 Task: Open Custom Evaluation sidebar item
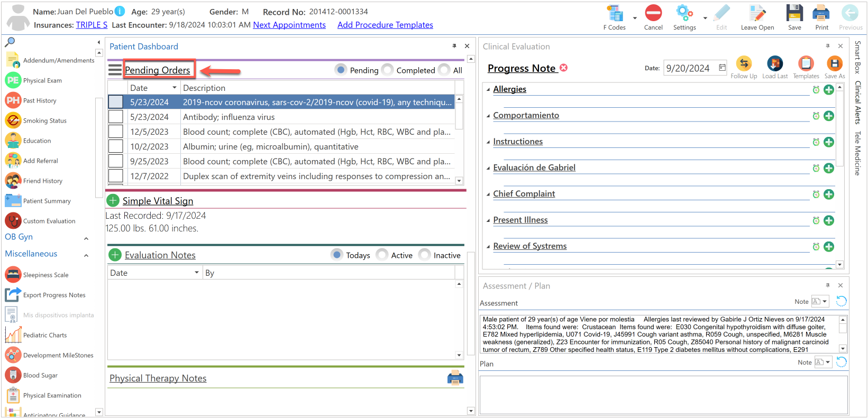40,221
